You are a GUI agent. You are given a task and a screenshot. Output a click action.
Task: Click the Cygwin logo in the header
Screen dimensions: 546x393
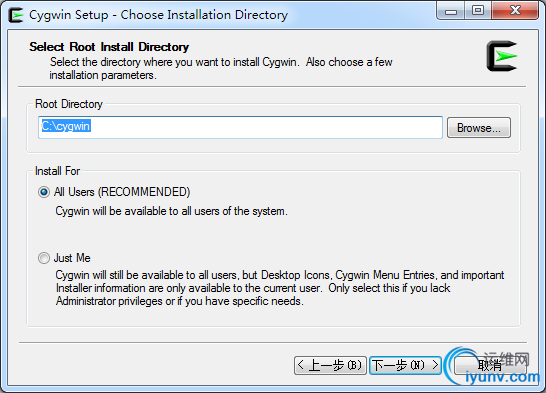point(501,56)
